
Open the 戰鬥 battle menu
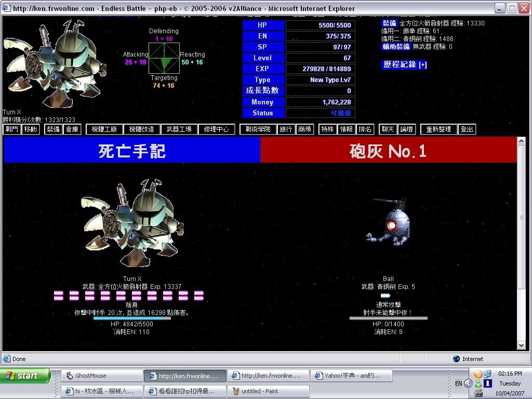[12, 129]
